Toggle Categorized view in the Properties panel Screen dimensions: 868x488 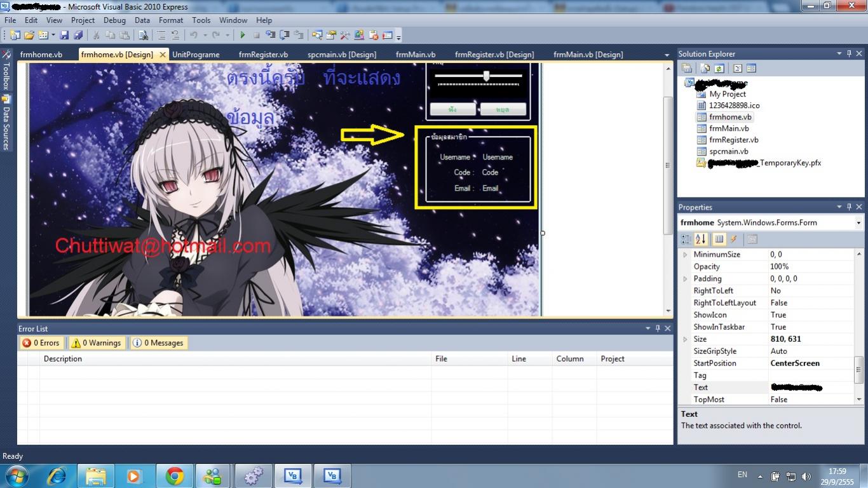[x=686, y=239]
